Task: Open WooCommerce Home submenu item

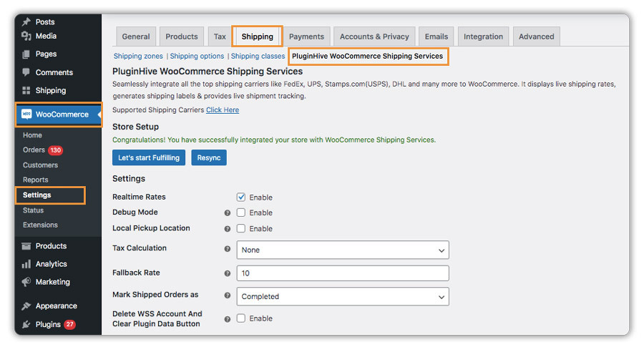Action: point(32,135)
